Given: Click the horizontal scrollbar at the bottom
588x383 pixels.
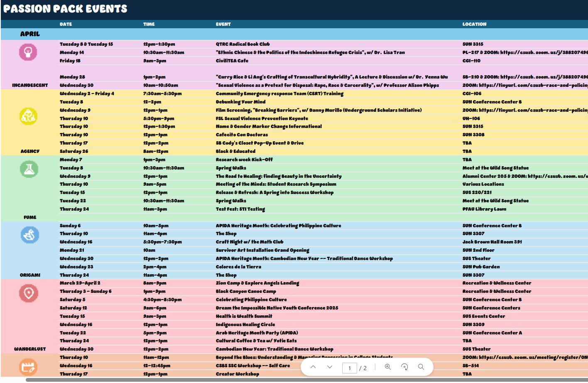Looking at the screenshot, I should point(306,380).
